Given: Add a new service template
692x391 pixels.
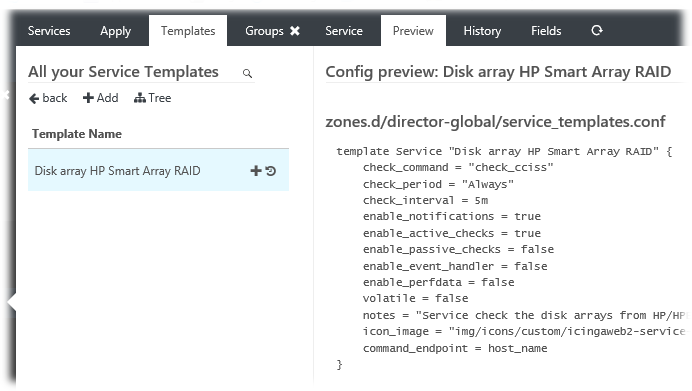Looking at the screenshot, I should [101, 98].
